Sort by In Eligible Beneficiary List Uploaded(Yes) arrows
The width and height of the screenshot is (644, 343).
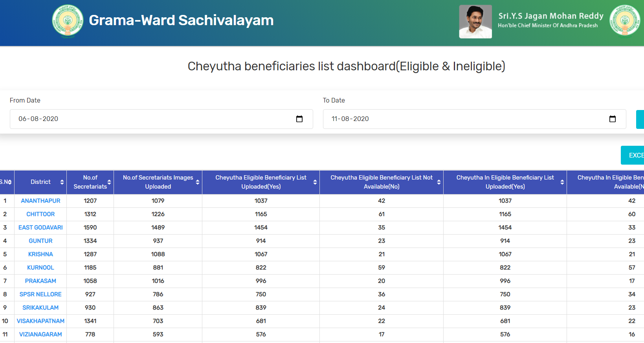pos(562,182)
